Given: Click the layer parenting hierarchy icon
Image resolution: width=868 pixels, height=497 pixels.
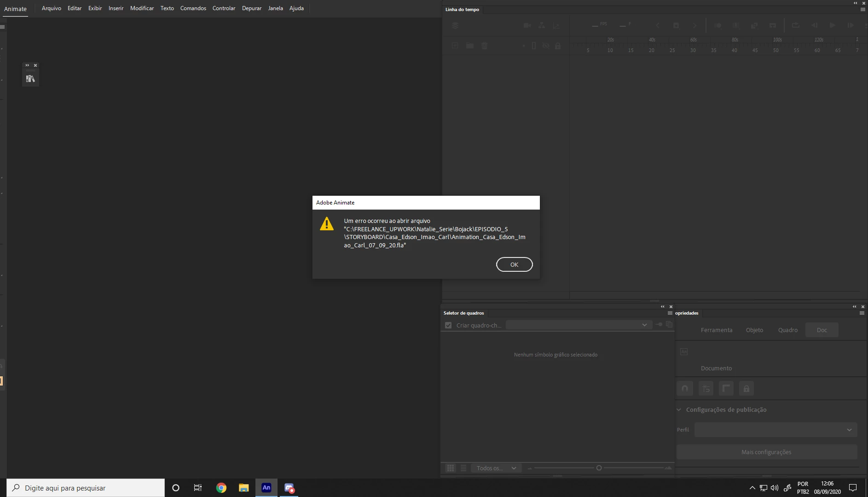Looking at the screenshot, I should (542, 25).
